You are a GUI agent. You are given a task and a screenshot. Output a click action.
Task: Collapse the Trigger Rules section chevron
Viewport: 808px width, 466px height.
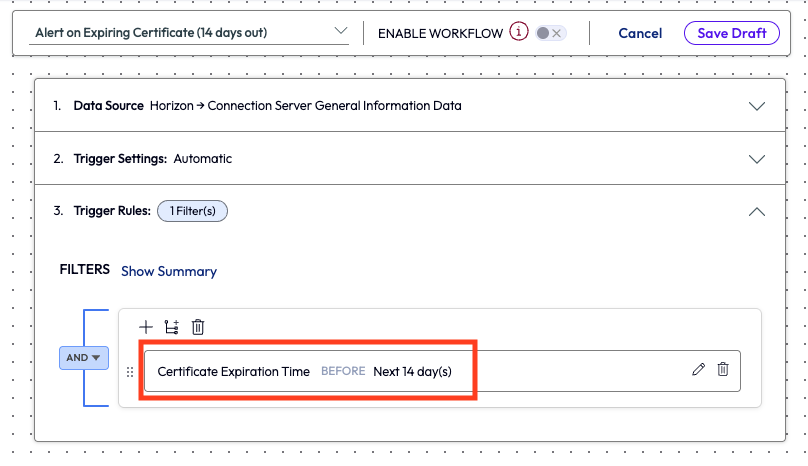[x=757, y=211]
